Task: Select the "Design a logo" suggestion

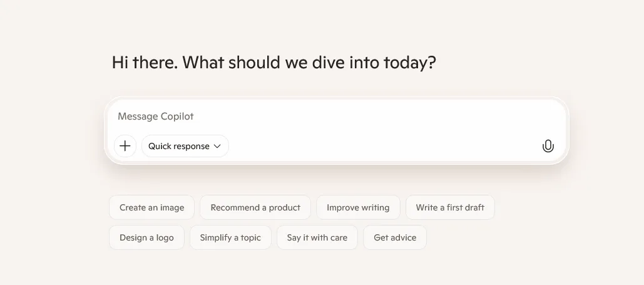Action: pyautogui.click(x=146, y=237)
